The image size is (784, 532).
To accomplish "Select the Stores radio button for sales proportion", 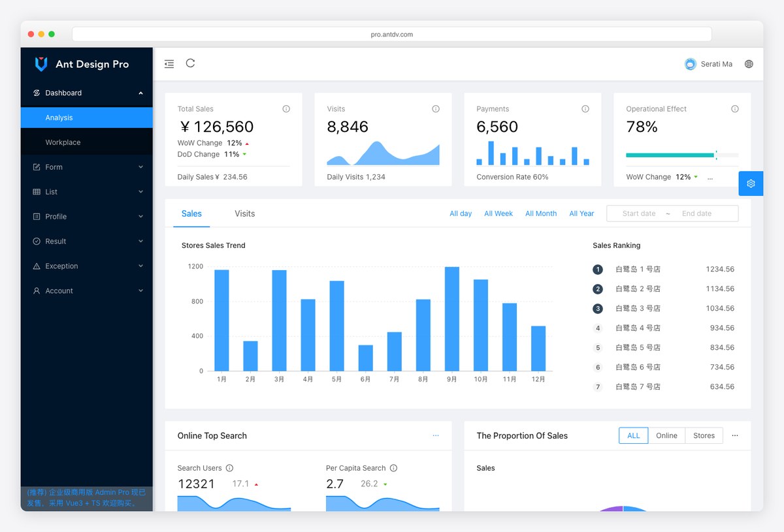I will tap(704, 435).
